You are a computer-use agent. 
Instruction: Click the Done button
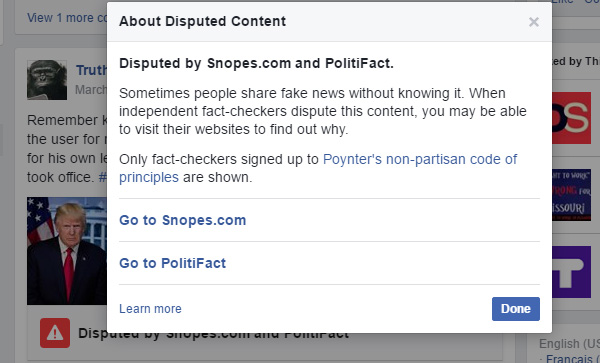point(515,309)
